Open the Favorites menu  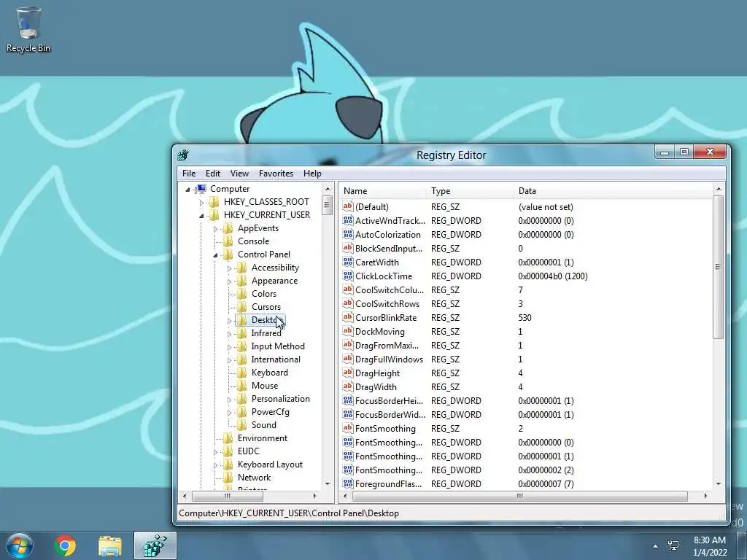click(x=276, y=174)
